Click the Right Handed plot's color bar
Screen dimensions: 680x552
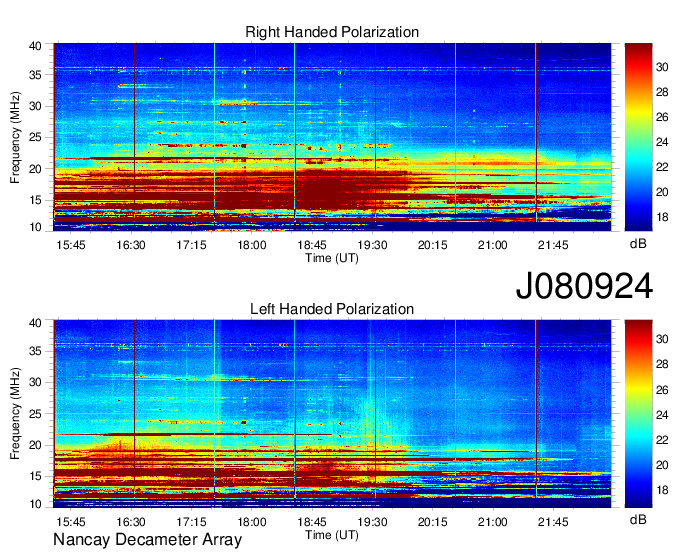coord(638,137)
